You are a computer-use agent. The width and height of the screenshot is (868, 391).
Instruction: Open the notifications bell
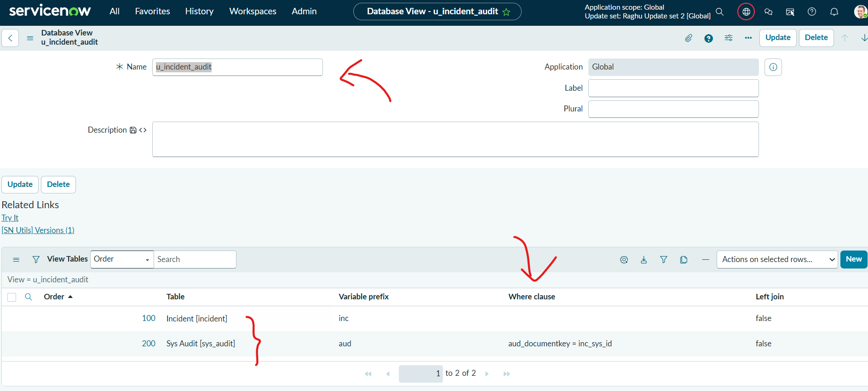click(834, 12)
